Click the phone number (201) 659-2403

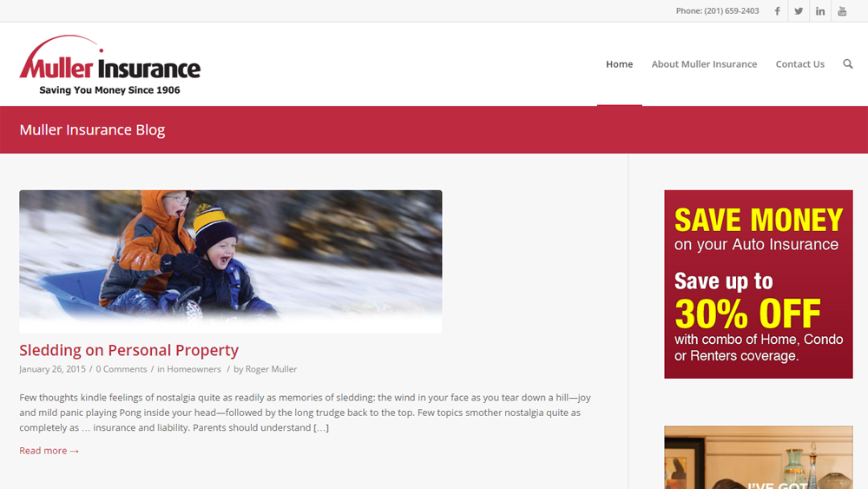point(731,11)
